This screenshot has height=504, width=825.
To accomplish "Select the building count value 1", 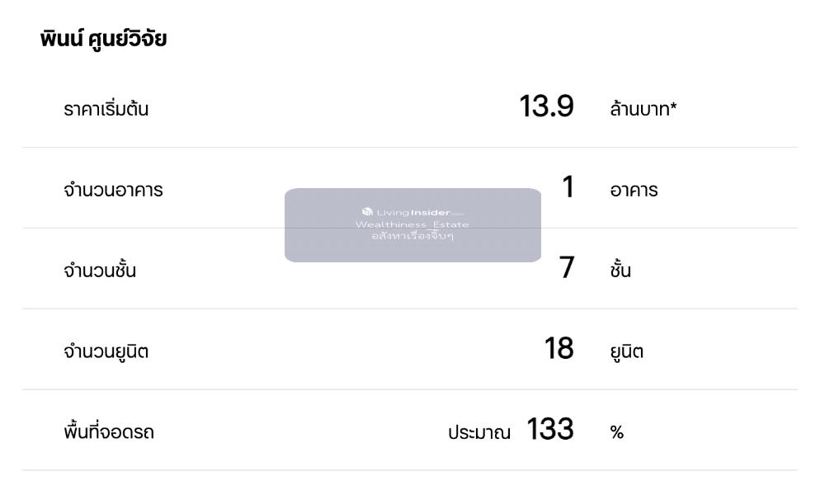I will [x=568, y=187].
